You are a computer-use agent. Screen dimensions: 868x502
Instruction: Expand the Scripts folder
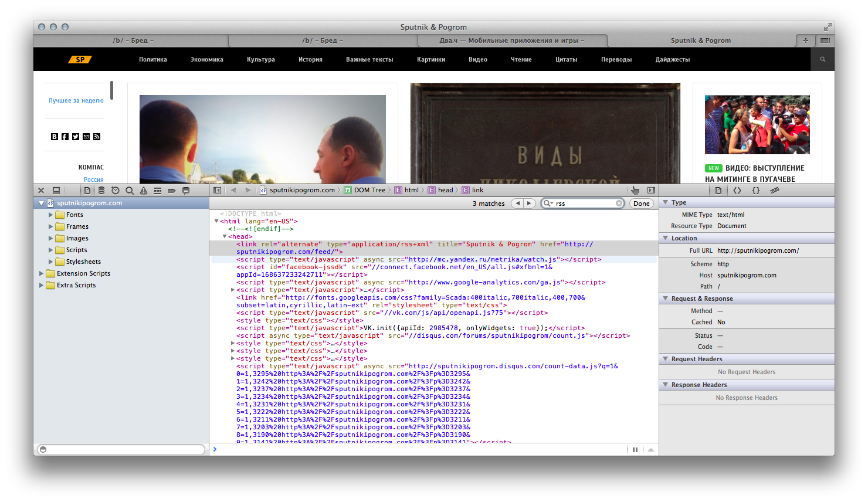(50, 250)
